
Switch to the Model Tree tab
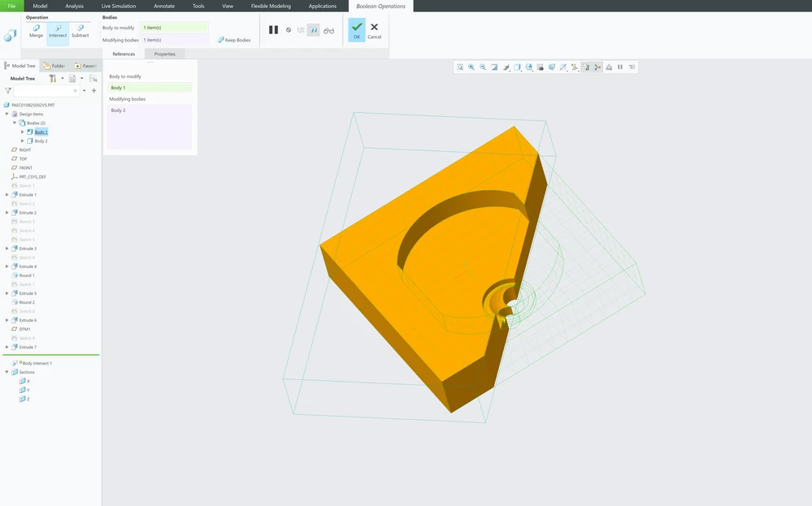pyautogui.click(x=20, y=66)
